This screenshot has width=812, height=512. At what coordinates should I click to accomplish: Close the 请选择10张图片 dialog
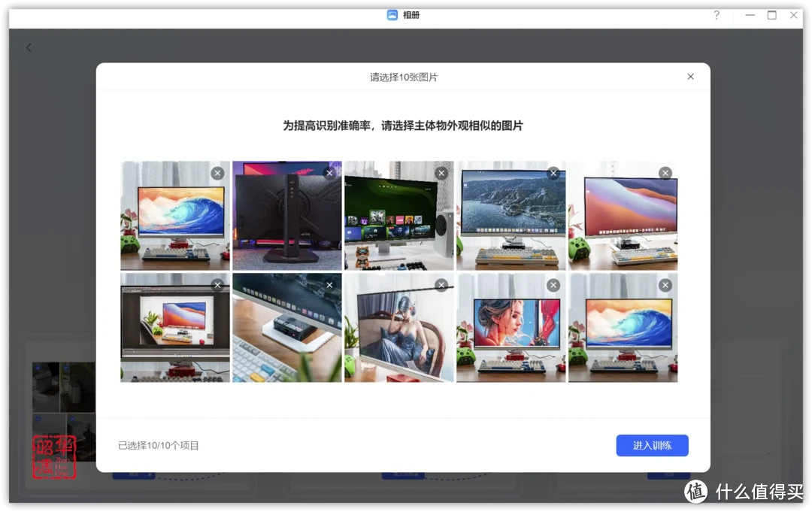coord(690,76)
